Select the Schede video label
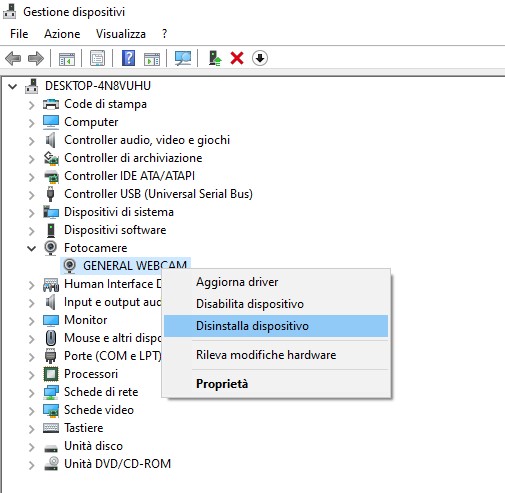This screenshot has height=493, width=505. click(99, 410)
